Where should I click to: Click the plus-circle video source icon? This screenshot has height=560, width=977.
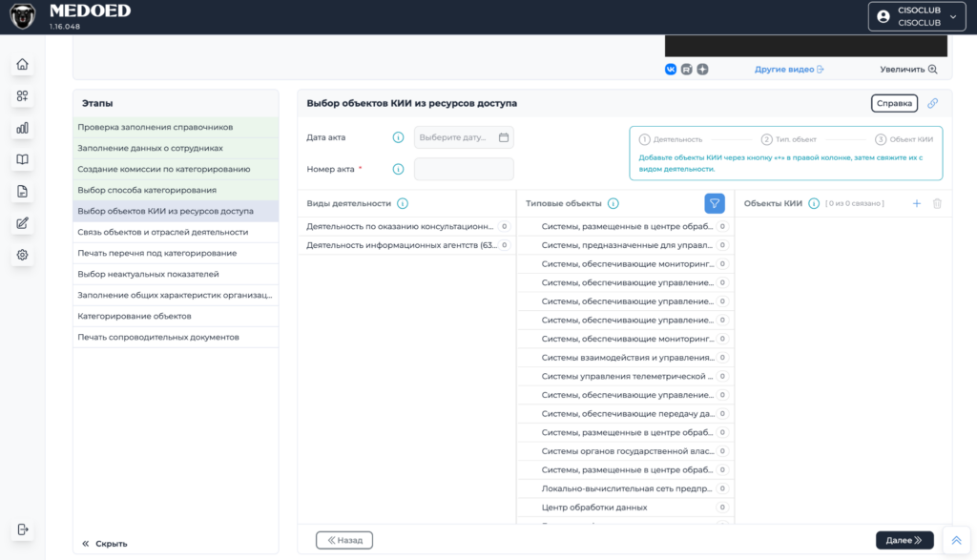pyautogui.click(x=703, y=69)
